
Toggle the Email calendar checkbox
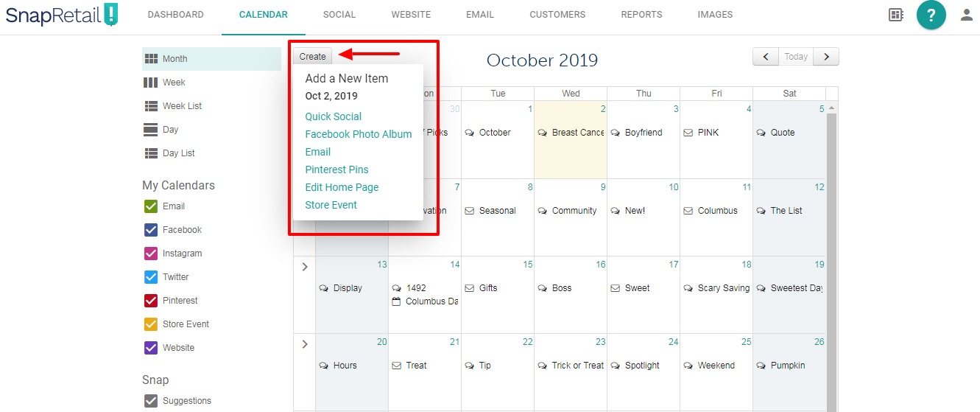[151, 206]
